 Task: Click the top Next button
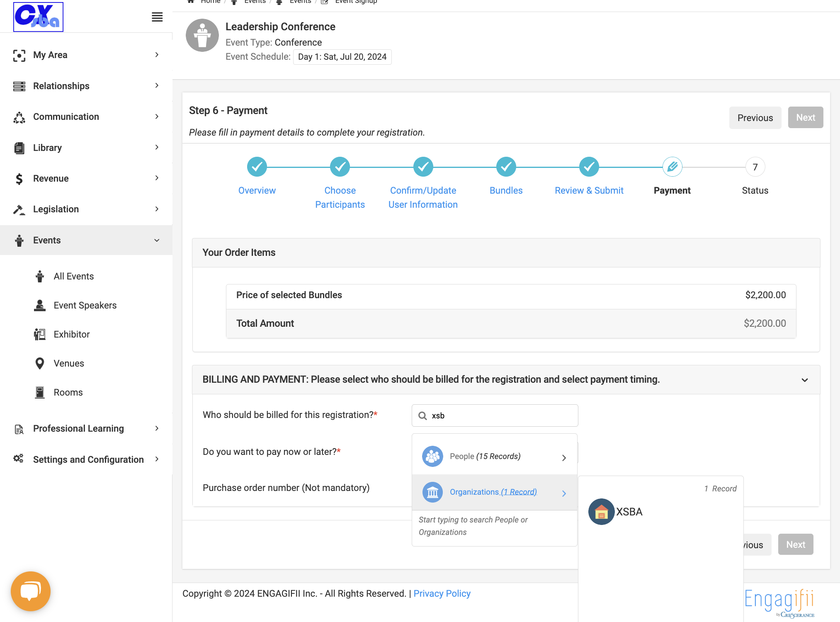805,118
